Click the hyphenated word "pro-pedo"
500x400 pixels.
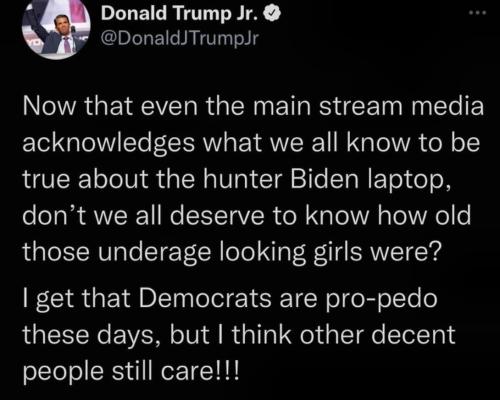click(381, 300)
